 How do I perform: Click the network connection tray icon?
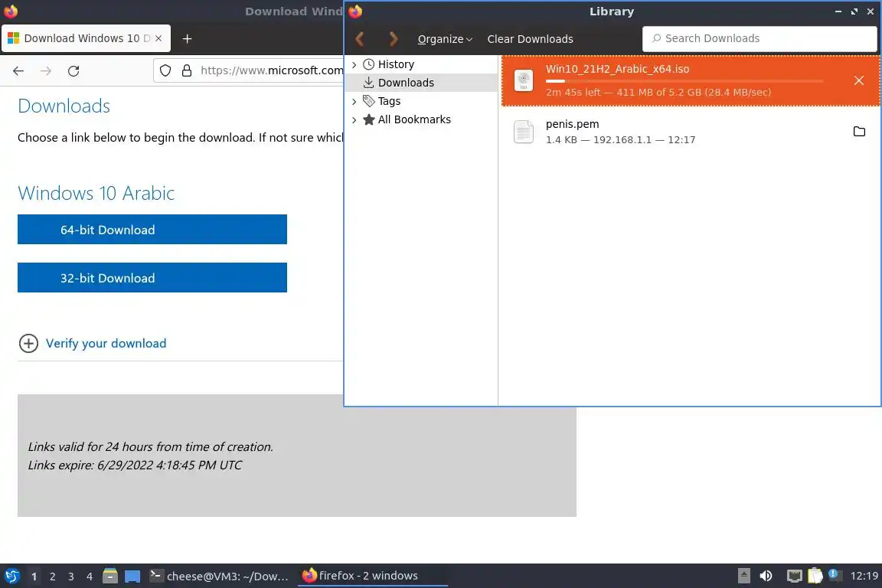tap(794, 576)
